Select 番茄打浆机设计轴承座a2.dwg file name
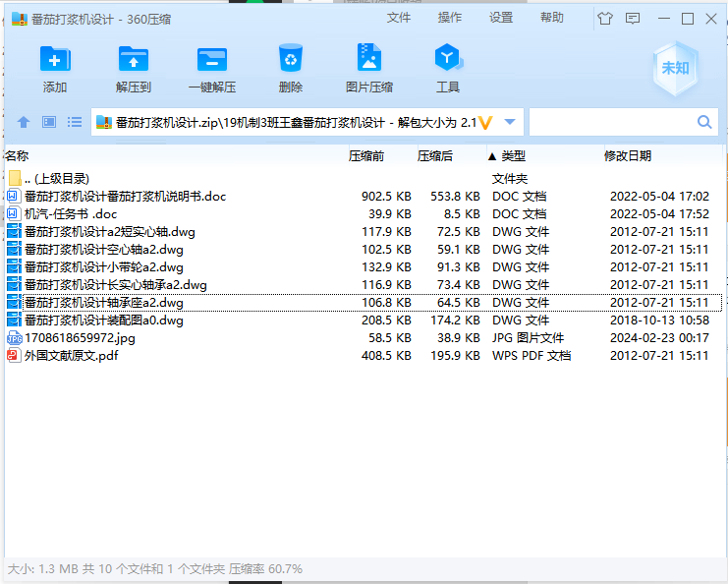This screenshot has height=584, width=728. click(x=104, y=303)
